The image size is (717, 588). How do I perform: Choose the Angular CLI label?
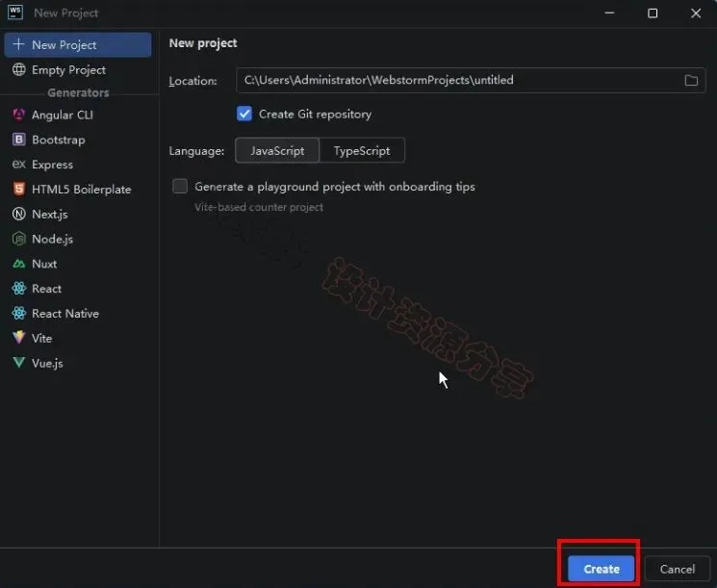tap(63, 115)
